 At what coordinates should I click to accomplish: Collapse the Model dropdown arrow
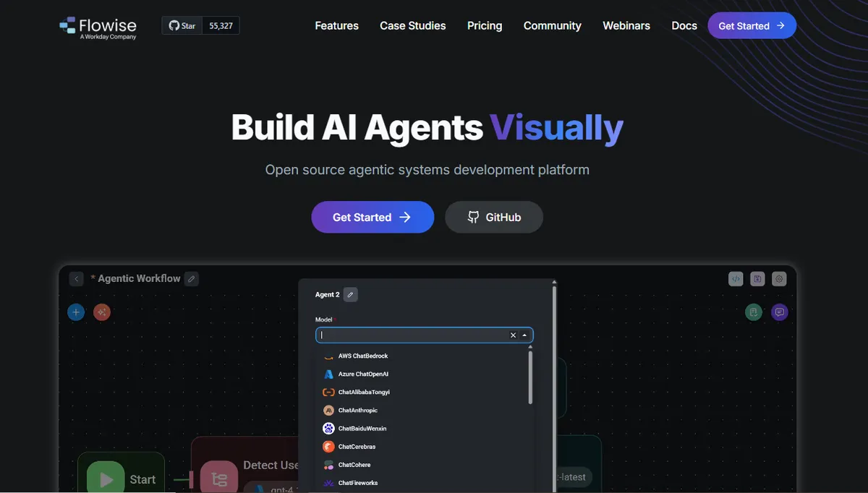tap(524, 335)
